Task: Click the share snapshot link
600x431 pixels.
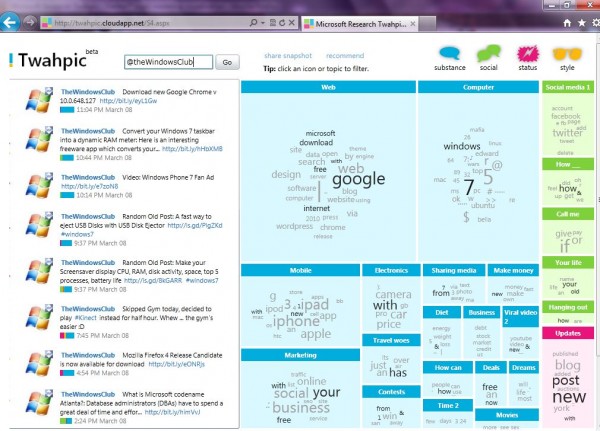Action: click(288, 56)
